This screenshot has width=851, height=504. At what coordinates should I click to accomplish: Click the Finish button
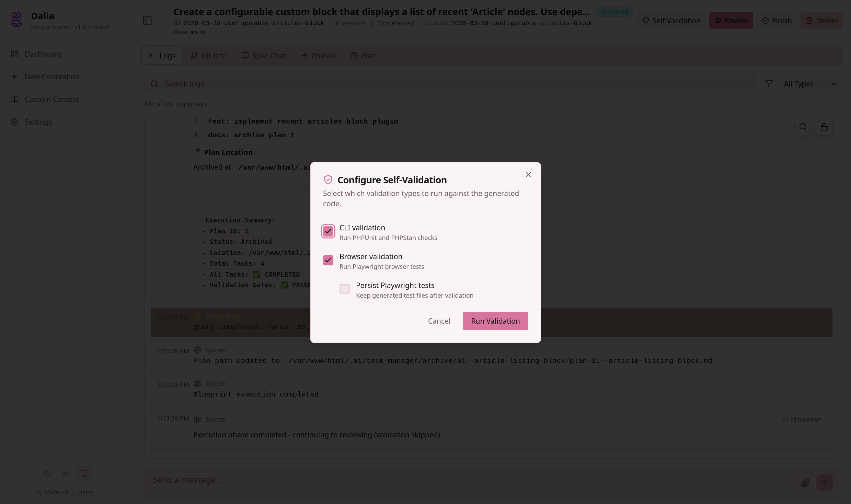click(777, 21)
